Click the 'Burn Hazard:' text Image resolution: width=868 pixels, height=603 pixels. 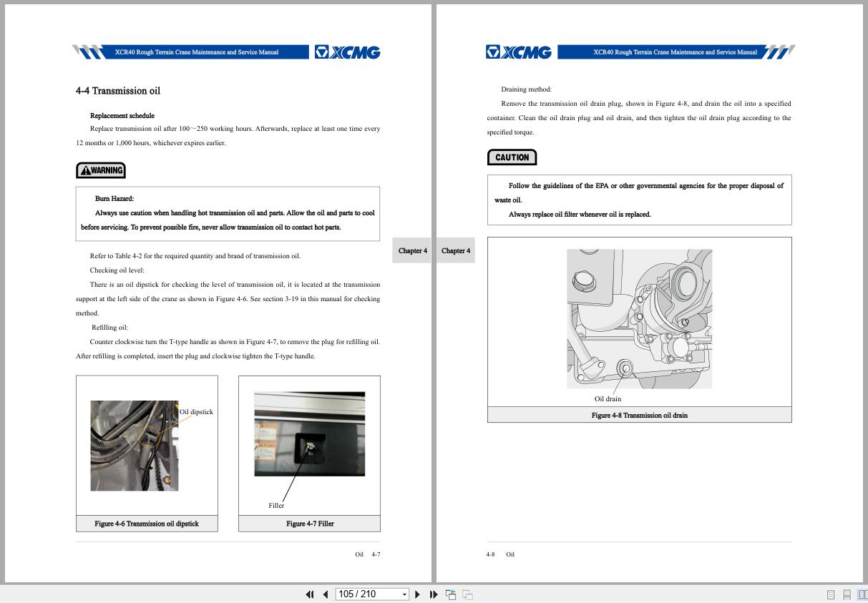click(114, 199)
